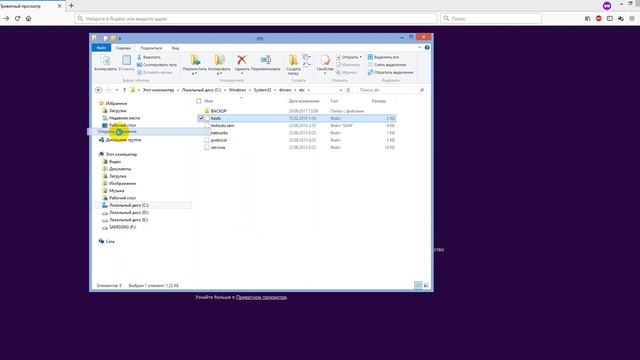The width and height of the screenshot is (640, 360).
Task: Click the red adblock extension icon
Action: (x=599, y=18)
